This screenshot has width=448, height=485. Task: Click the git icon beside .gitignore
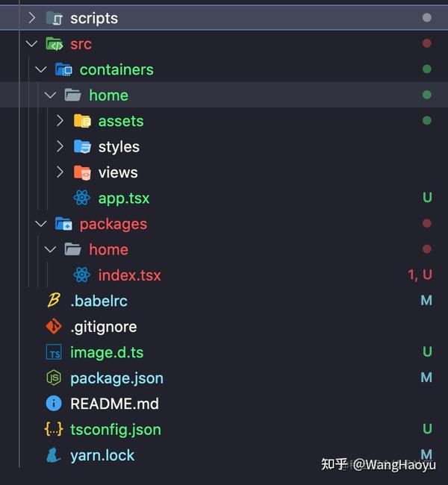(54, 326)
